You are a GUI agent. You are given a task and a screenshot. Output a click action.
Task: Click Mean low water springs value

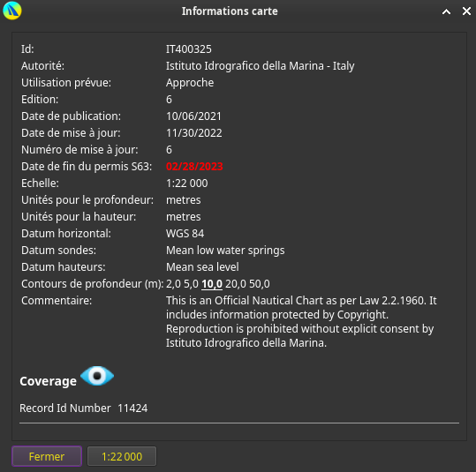(x=225, y=251)
